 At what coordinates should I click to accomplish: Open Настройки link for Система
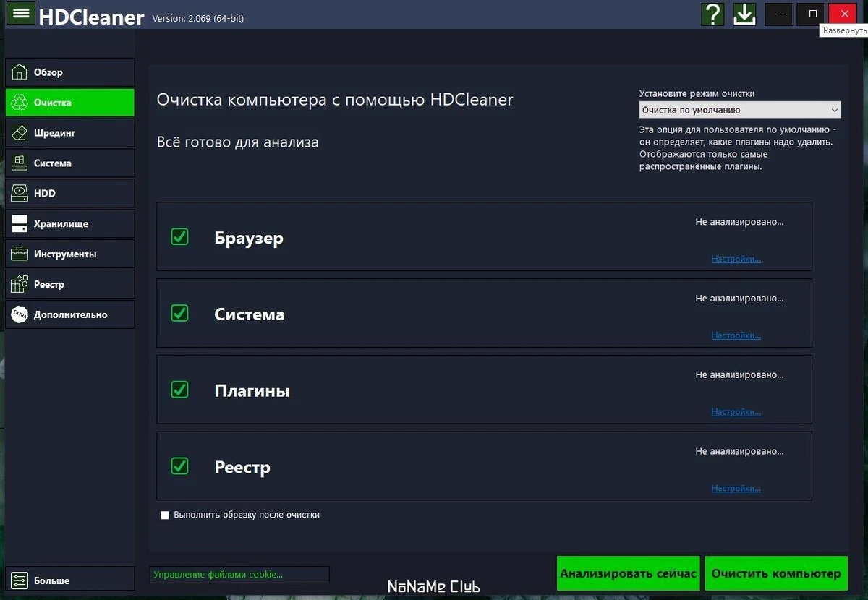(736, 335)
